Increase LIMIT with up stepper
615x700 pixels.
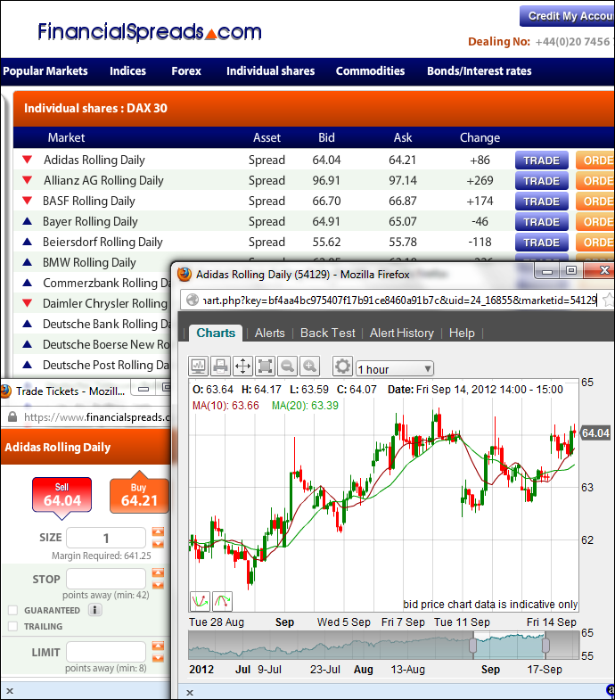(158, 646)
